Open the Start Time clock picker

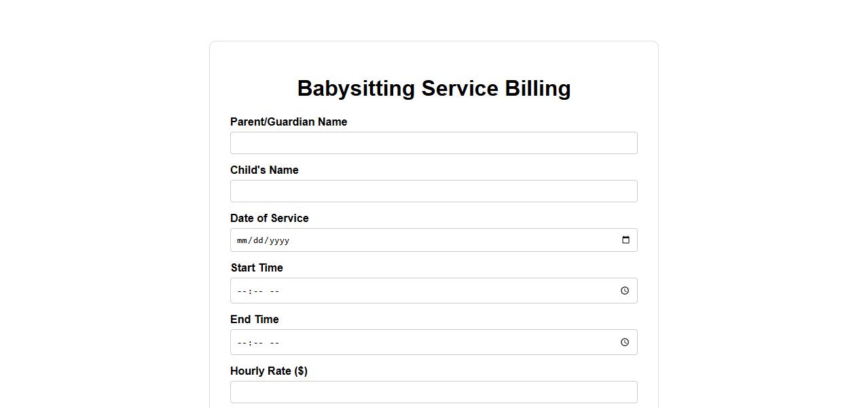point(625,291)
